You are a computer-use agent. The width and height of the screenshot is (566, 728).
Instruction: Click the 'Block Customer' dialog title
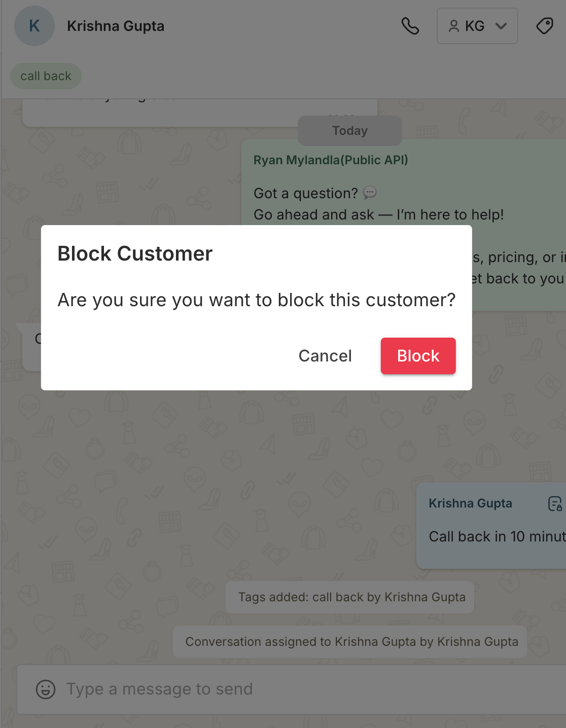pyautogui.click(x=135, y=253)
